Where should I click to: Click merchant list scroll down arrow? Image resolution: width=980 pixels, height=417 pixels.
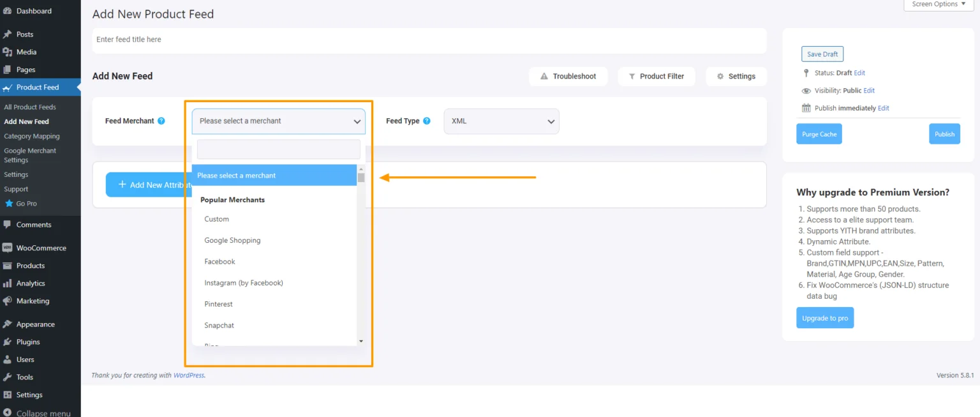coord(361,342)
